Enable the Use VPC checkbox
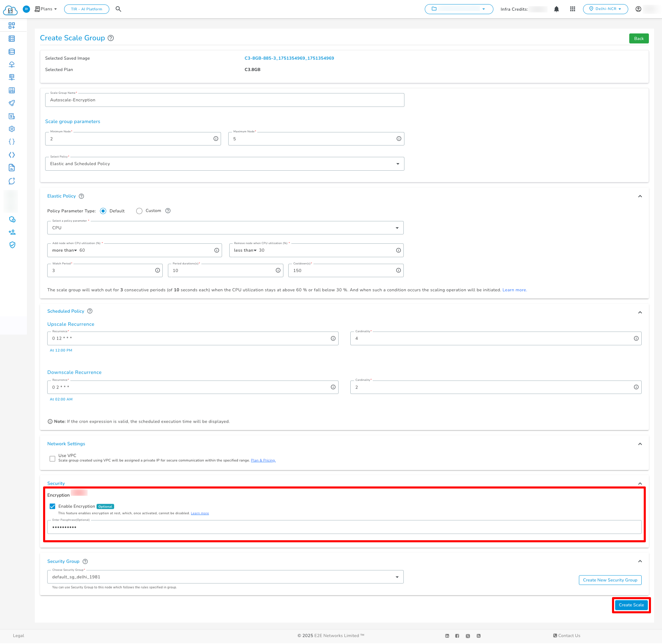Screen dimensions: 662x644 52,459
